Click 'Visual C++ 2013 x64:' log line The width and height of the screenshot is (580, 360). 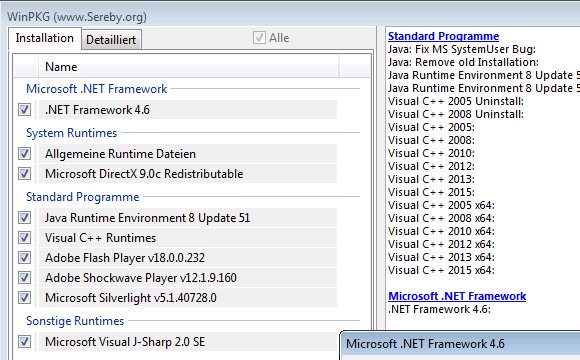click(441, 257)
